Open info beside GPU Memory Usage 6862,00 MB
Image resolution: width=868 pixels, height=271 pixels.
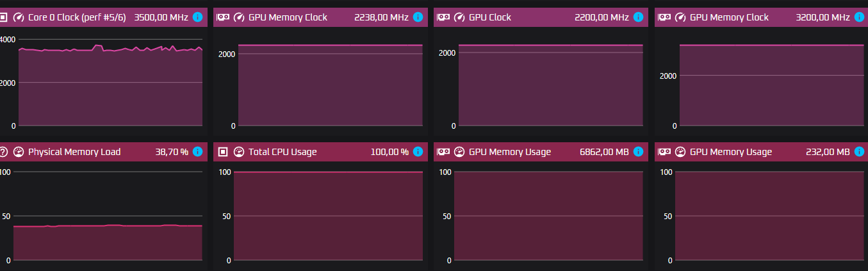638,152
